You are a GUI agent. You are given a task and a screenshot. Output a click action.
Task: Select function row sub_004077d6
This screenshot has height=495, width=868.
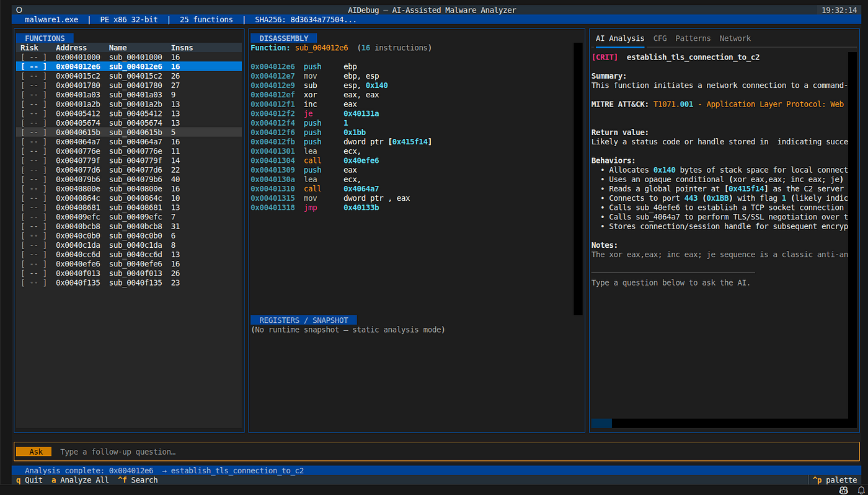coord(129,170)
